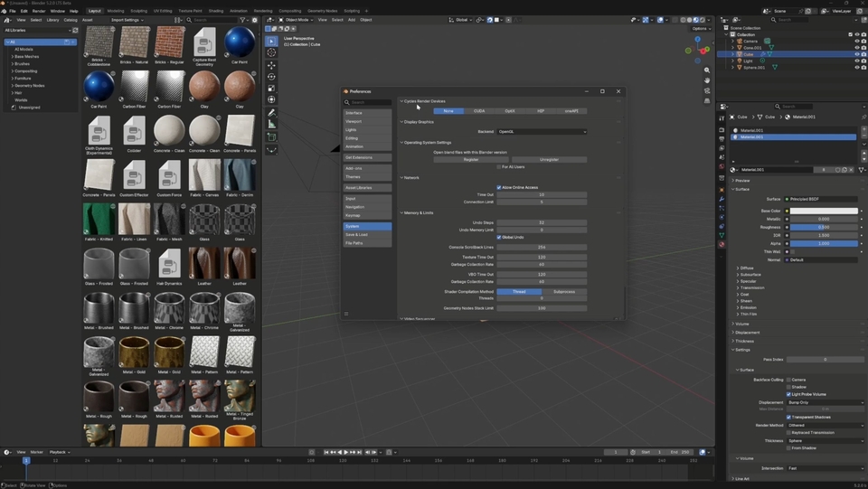Open the Display Graphics Backend dropdown
The image size is (868, 489).
click(542, 132)
